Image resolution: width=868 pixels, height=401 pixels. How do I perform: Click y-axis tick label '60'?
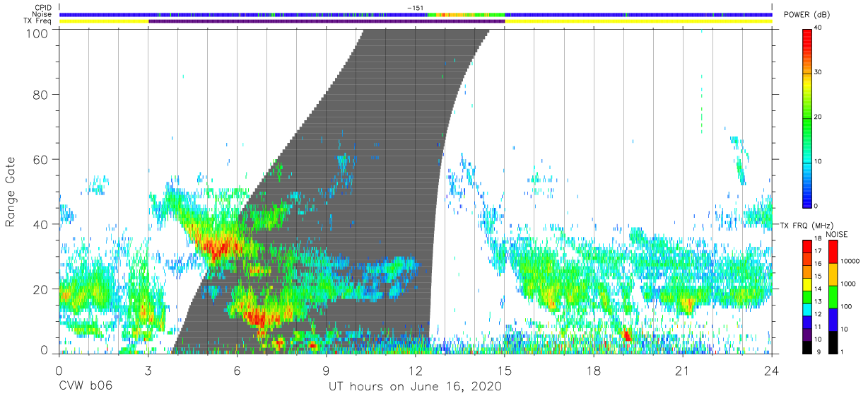41,159
